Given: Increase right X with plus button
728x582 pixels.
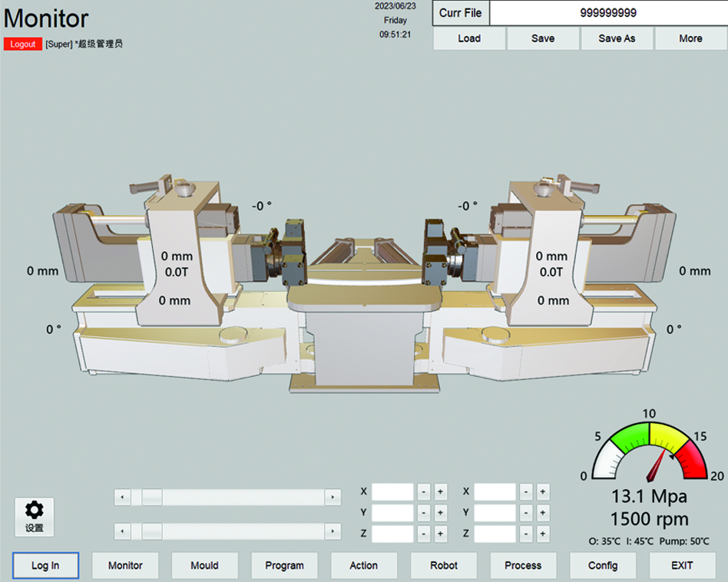Looking at the screenshot, I should tap(543, 492).
